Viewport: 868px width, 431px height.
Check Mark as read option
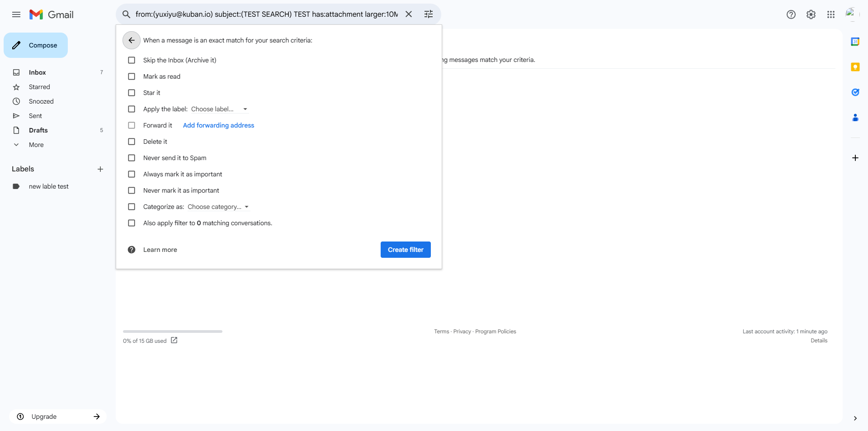click(132, 76)
